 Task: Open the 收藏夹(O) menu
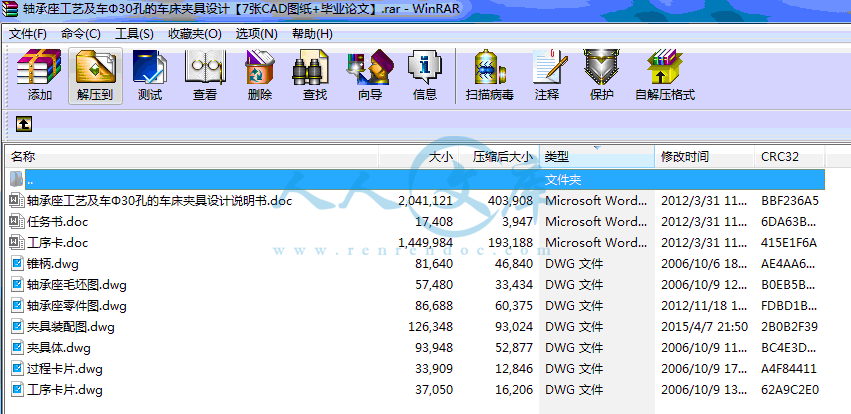coord(194,34)
